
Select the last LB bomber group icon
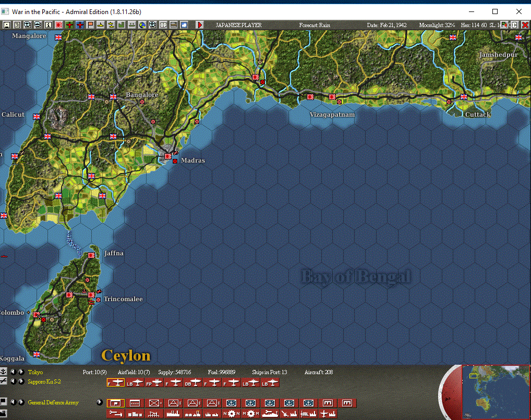click(270, 383)
